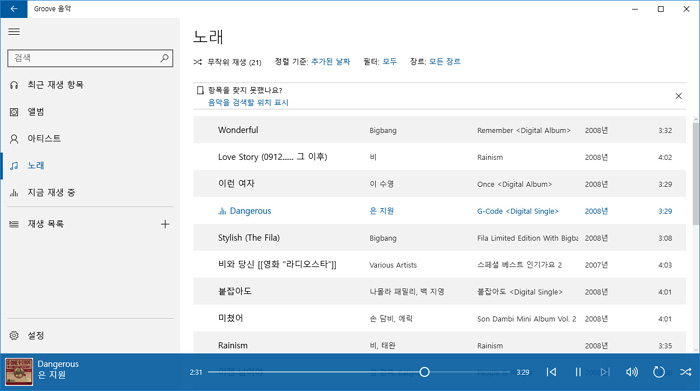Select the 노래 sidebar item
The image size is (700, 391).
[x=90, y=166]
